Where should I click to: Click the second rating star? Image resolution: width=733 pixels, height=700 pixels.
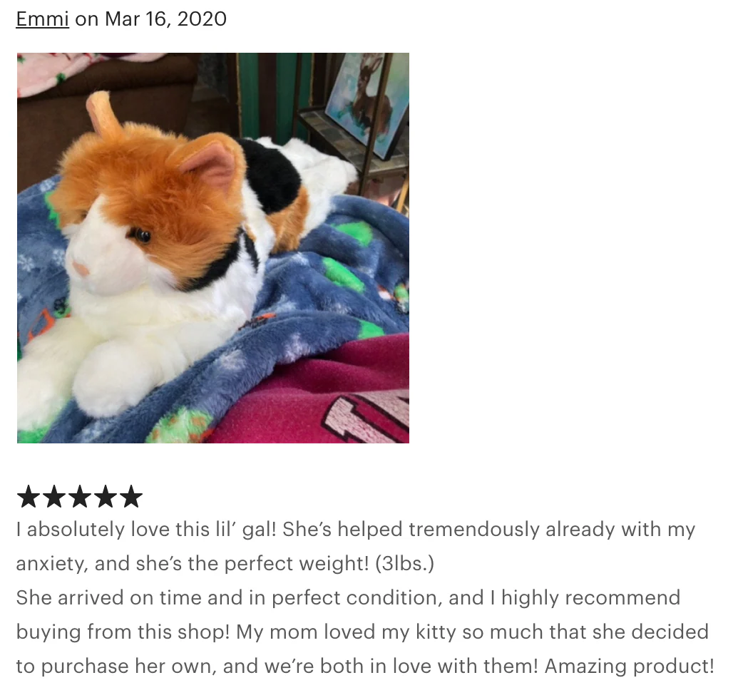(54, 496)
